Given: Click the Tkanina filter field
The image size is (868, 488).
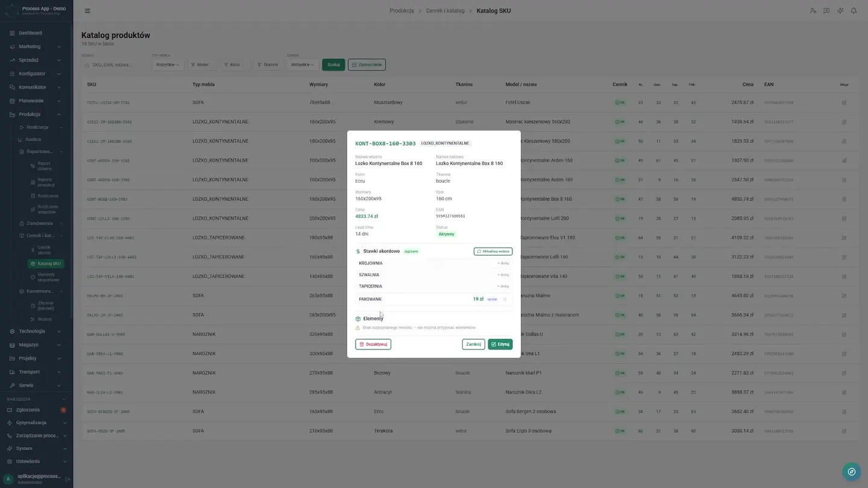Looking at the screenshot, I should click(x=268, y=64).
